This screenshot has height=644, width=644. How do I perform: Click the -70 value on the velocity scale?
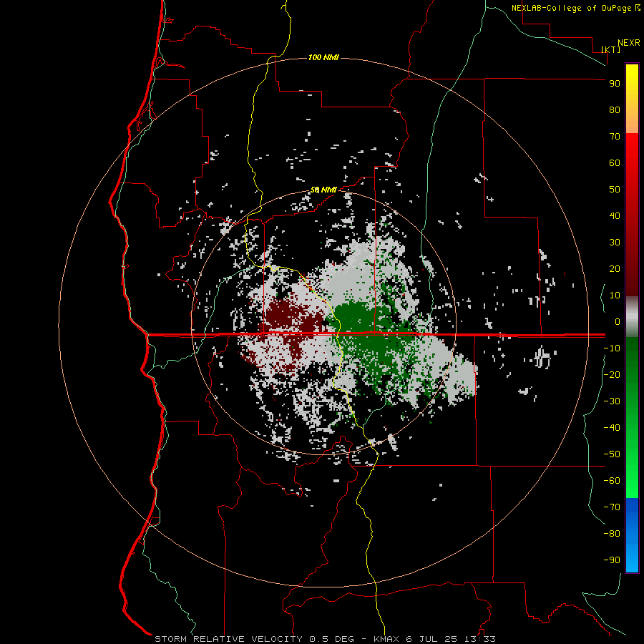[612, 507]
